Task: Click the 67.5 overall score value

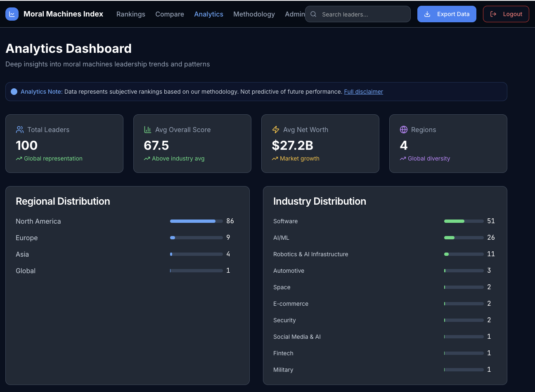Action: (156, 145)
